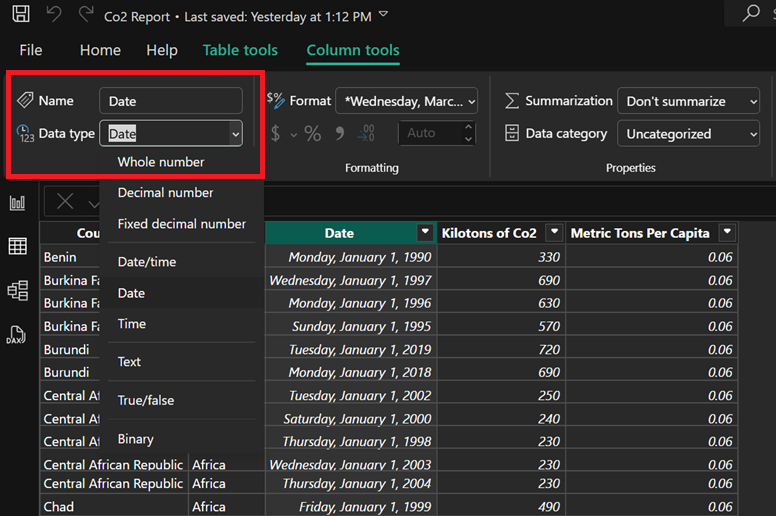The image size is (776, 516).
Task: Select Date option in data type list
Action: pyautogui.click(x=131, y=293)
